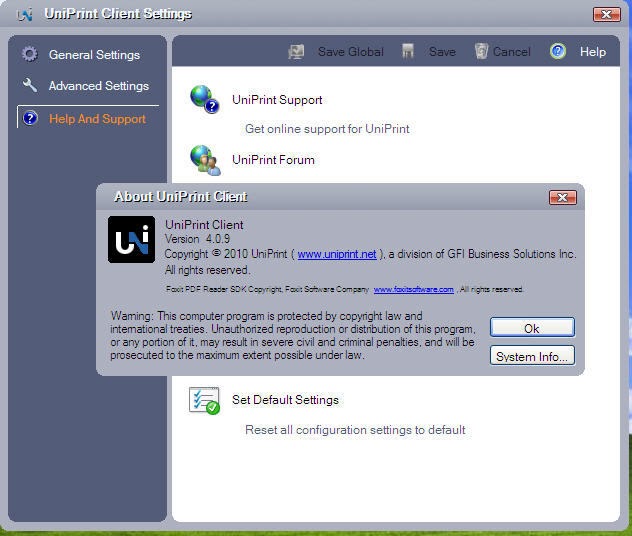This screenshot has width=632, height=536.
Task: Open the UniPrint Support globe icon
Action: coord(204,99)
